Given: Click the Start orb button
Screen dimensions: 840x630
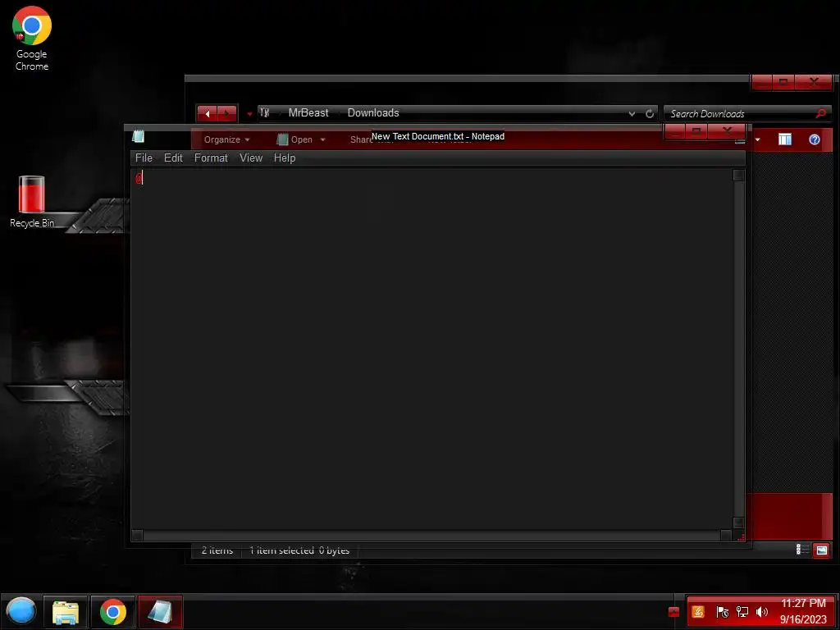Looking at the screenshot, I should (21, 611).
